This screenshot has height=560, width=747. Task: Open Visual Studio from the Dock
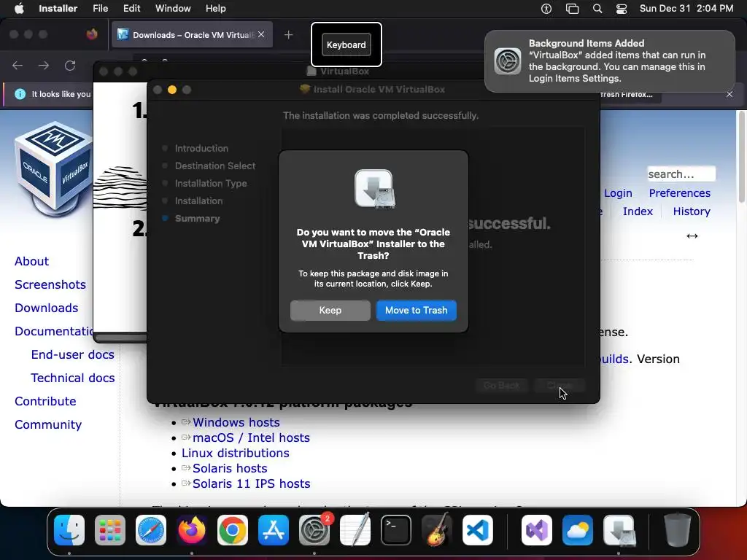pos(537,530)
